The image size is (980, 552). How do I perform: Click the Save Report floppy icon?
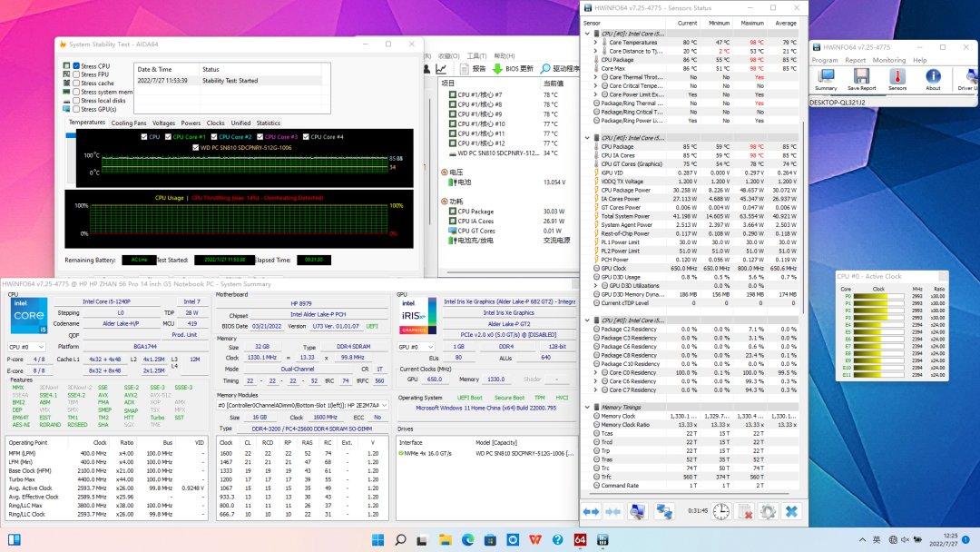861,78
